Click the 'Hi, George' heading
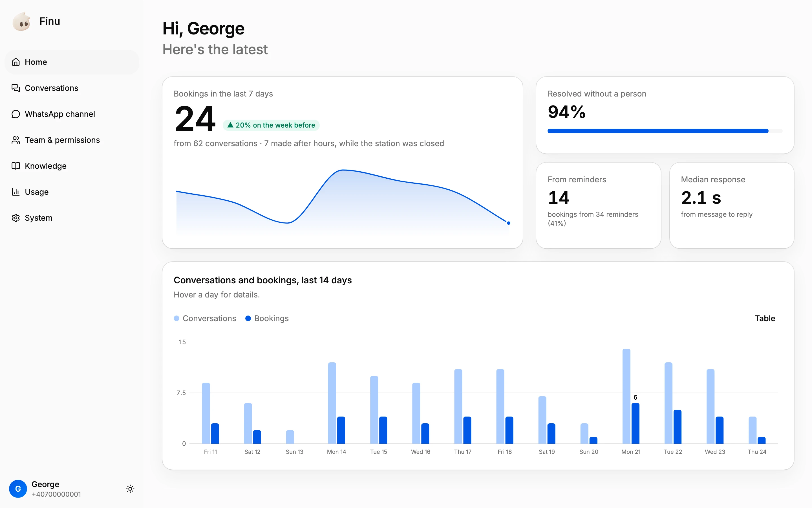The image size is (812, 508). click(203, 29)
